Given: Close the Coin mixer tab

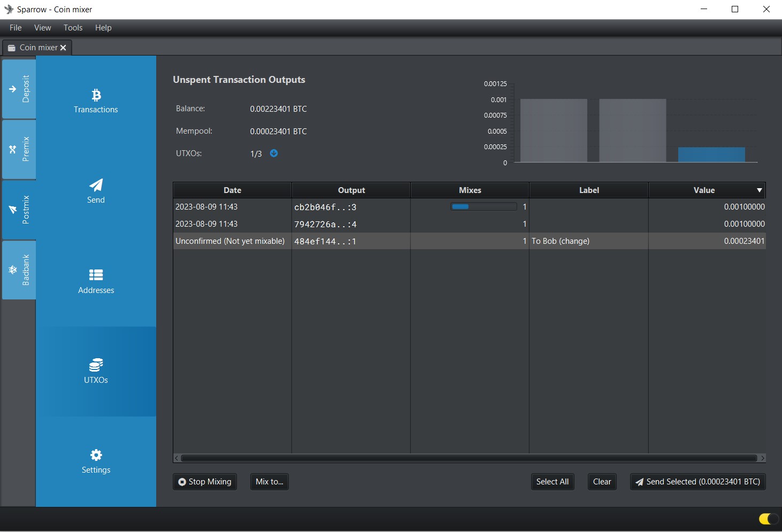Looking at the screenshot, I should 63,48.
